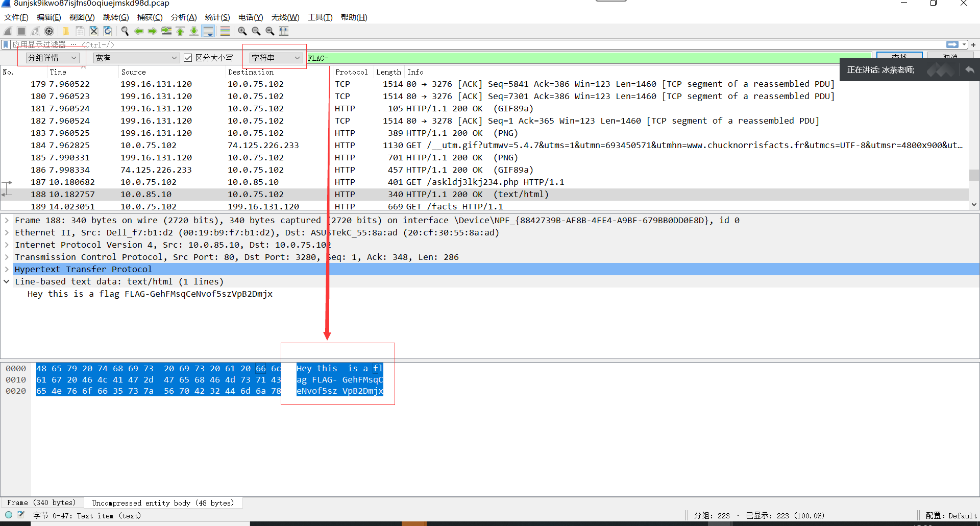Open display filter history dropdown arrow
The image size is (980, 526).
(964, 45)
